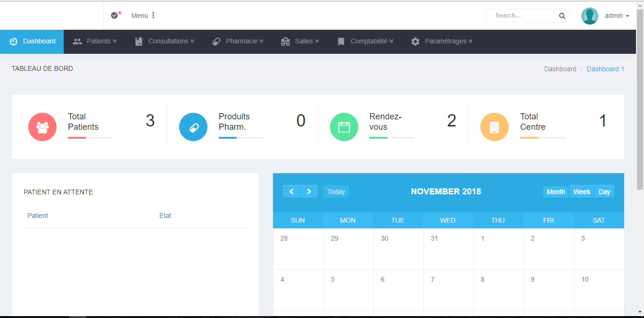Click the green Rendez-vous calendar icon
644x318 pixels.
(x=344, y=127)
